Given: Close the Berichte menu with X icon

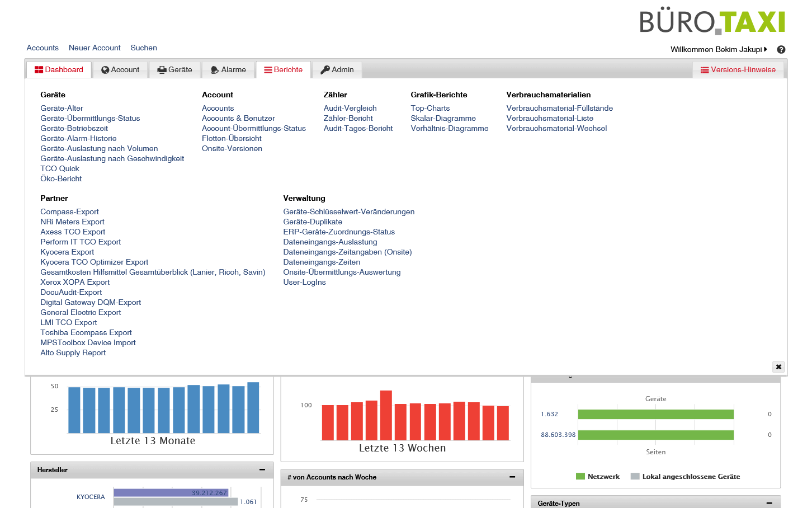Looking at the screenshot, I should (x=778, y=367).
